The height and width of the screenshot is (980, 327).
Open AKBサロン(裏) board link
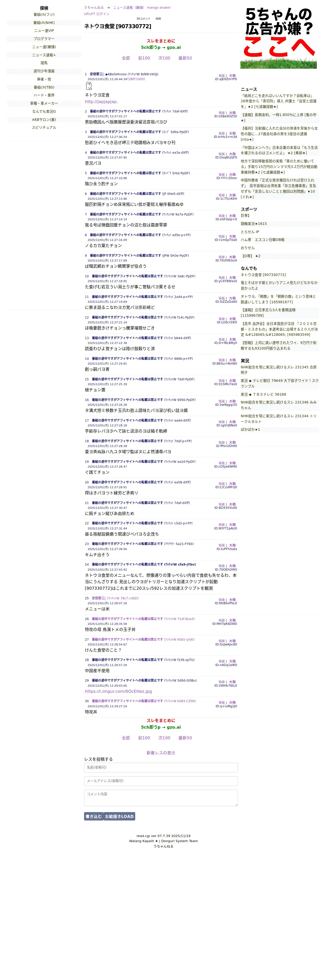pyautogui.click(x=44, y=120)
